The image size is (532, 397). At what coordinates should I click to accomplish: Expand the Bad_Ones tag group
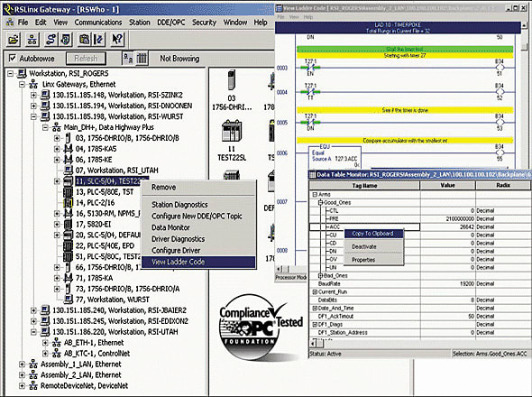click(320, 275)
